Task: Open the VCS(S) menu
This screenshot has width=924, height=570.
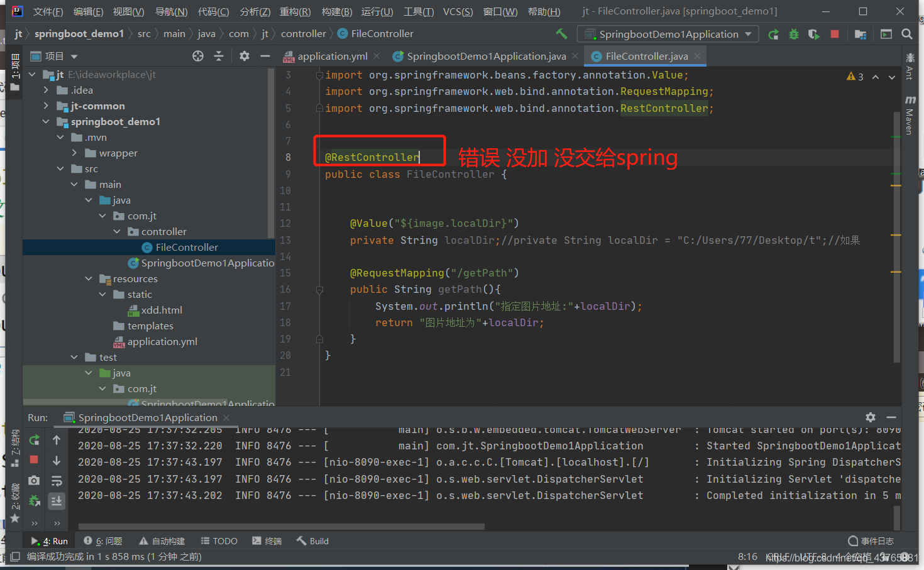Action: [x=458, y=12]
